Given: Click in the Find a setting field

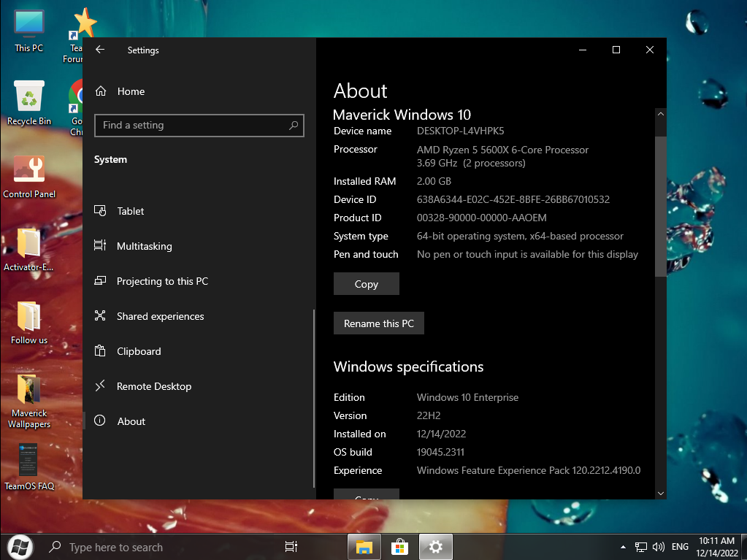Looking at the screenshot, I should coord(190,126).
